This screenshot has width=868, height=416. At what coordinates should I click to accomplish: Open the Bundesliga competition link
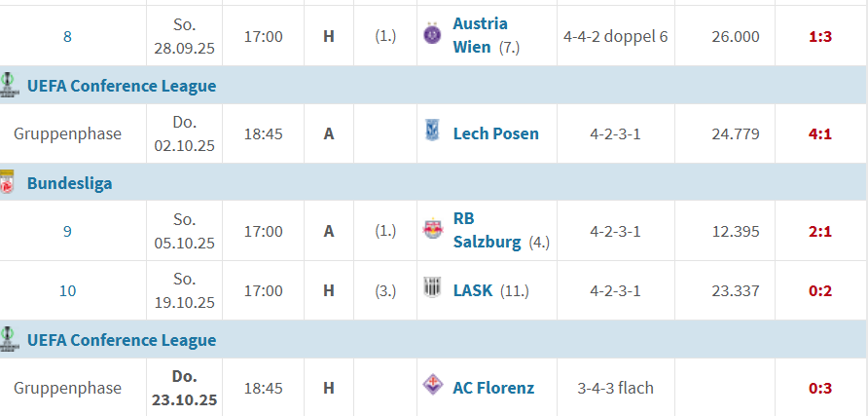tap(69, 183)
